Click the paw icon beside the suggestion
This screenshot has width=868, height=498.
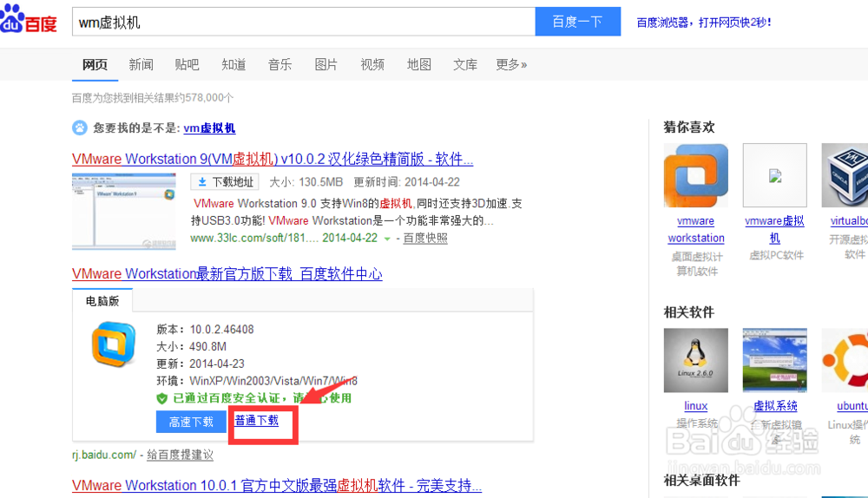(80, 128)
